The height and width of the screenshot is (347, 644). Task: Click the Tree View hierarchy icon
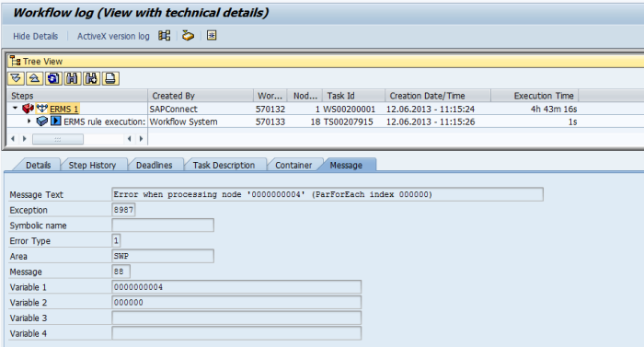[x=16, y=61]
